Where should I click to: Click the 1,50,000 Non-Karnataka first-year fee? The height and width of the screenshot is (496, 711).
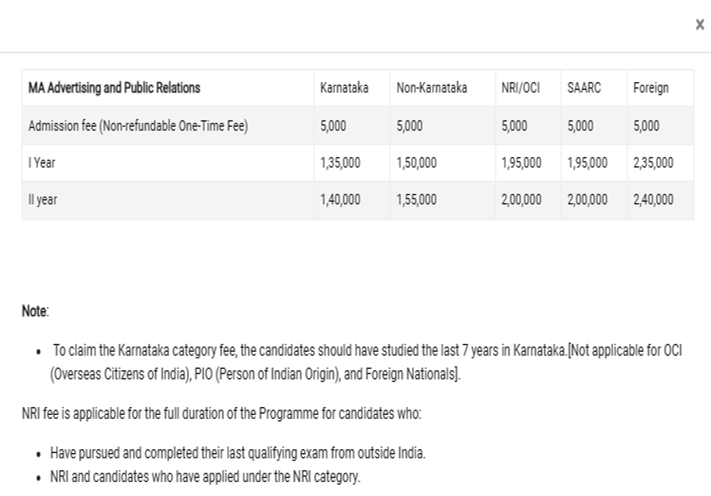[x=416, y=163]
